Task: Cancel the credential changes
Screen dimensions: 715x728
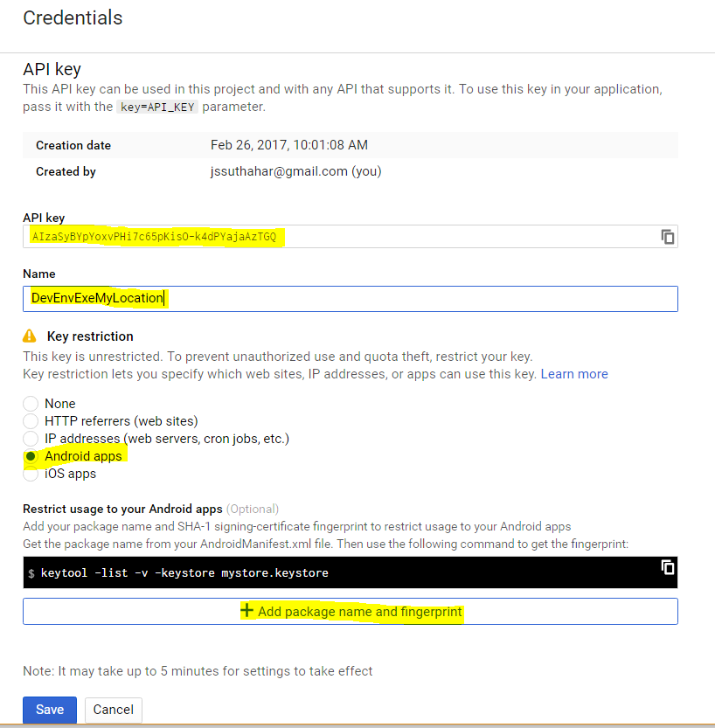Action: click(x=114, y=710)
